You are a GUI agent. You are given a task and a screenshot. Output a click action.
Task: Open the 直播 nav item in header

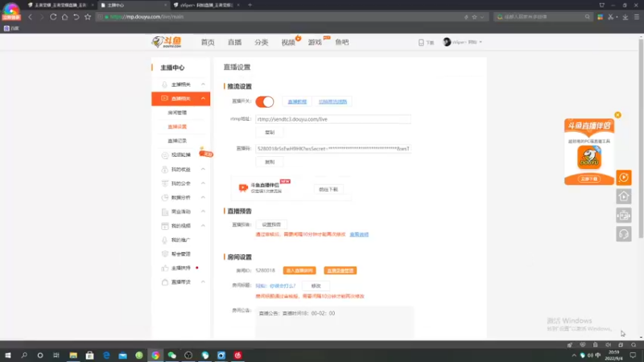pos(234,43)
